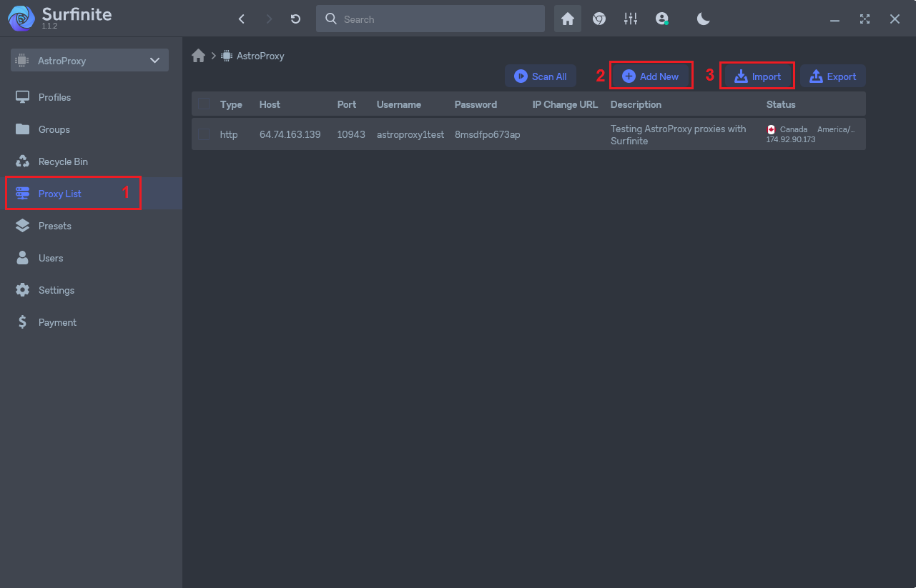Toggle dark mode with moon icon
916x588 pixels.
(x=704, y=19)
